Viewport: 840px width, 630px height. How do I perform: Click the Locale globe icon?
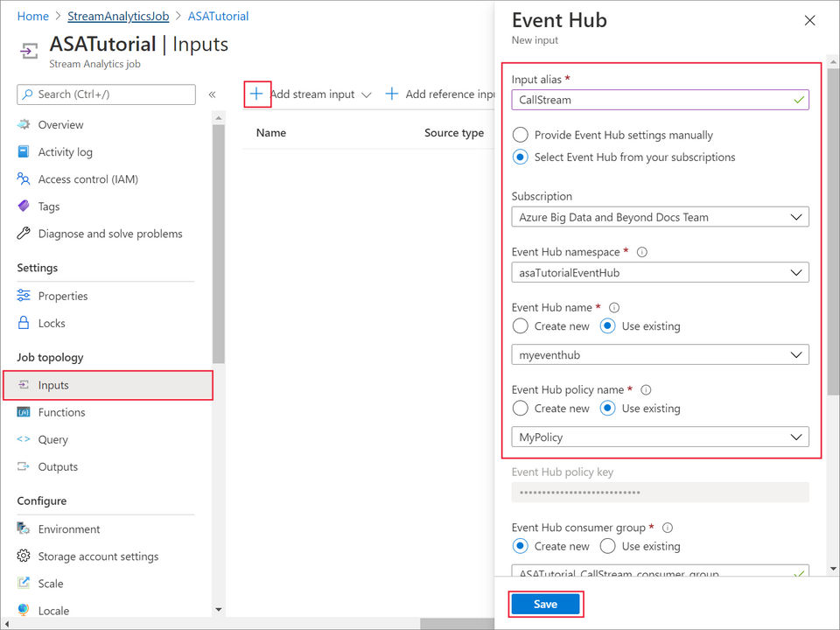click(24, 610)
